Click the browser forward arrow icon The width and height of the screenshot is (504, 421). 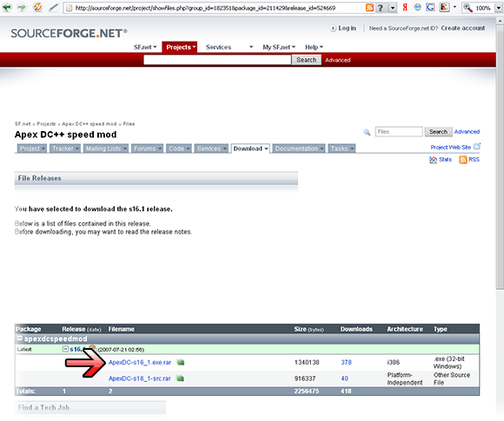(22, 7)
